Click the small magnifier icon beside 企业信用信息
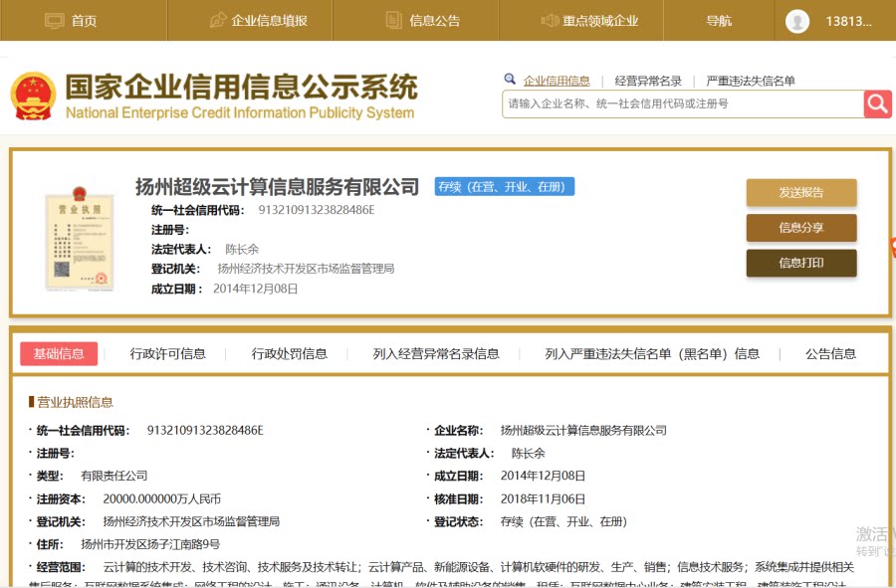The image size is (896, 588). point(510,80)
